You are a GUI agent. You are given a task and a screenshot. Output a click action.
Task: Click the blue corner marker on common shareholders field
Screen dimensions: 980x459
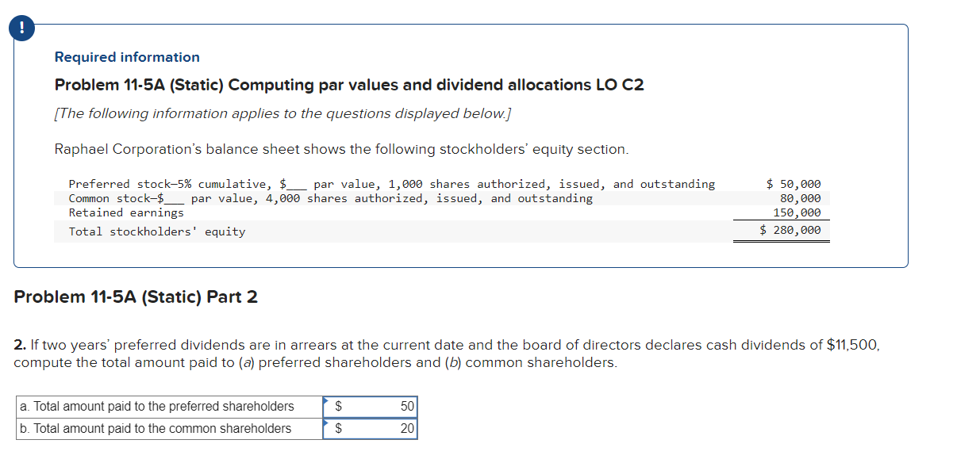tap(325, 423)
